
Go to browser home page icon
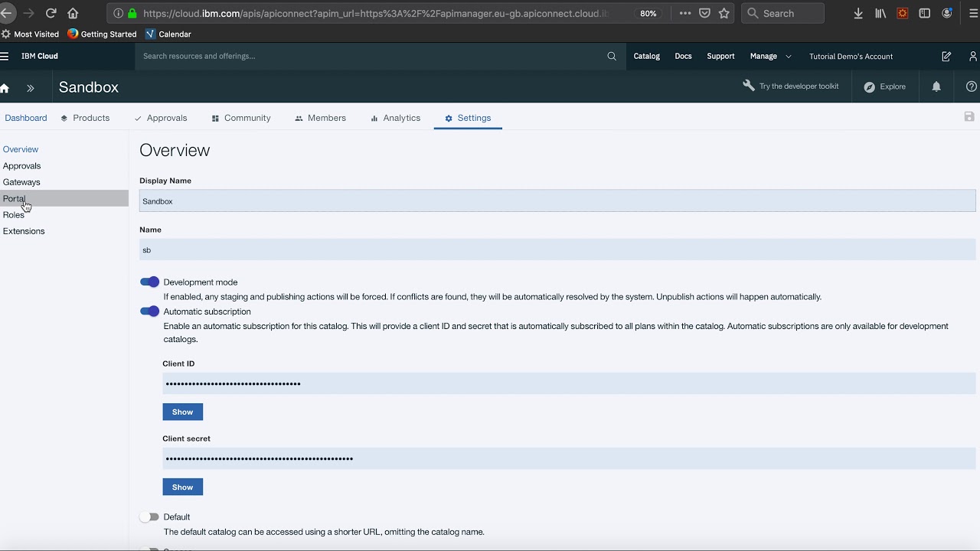73,13
